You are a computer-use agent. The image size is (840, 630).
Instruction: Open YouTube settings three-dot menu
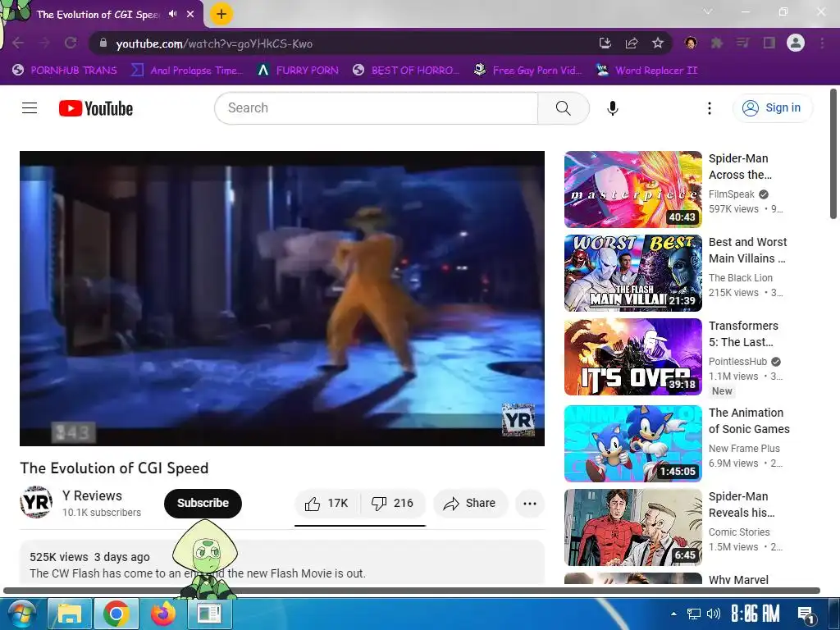click(x=710, y=108)
